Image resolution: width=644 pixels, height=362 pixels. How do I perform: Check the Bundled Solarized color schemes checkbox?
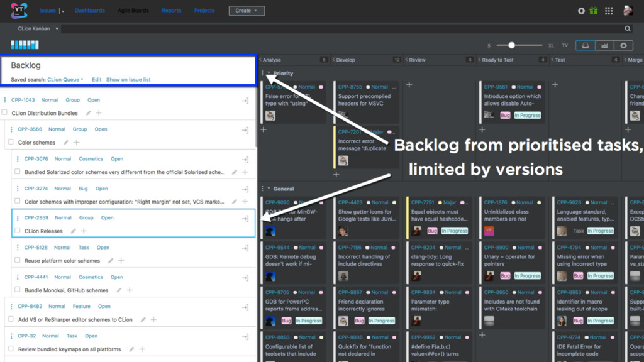(x=17, y=172)
